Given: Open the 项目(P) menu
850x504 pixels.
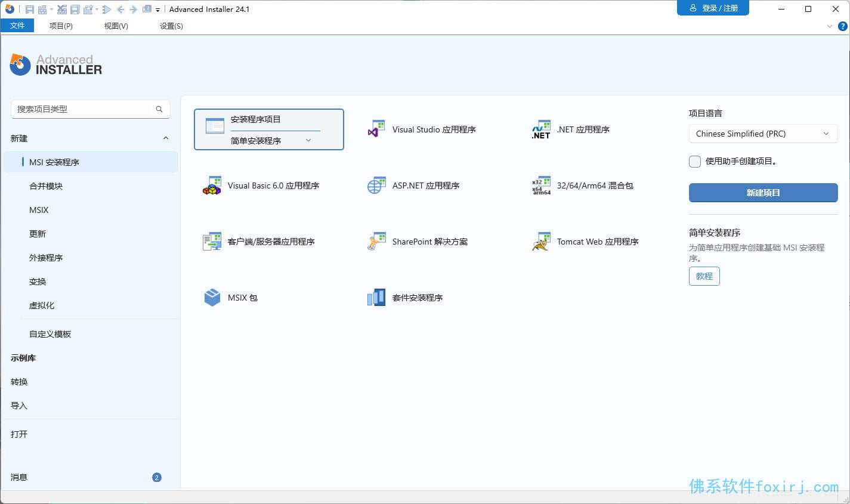Looking at the screenshot, I should click(x=61, y=26).
